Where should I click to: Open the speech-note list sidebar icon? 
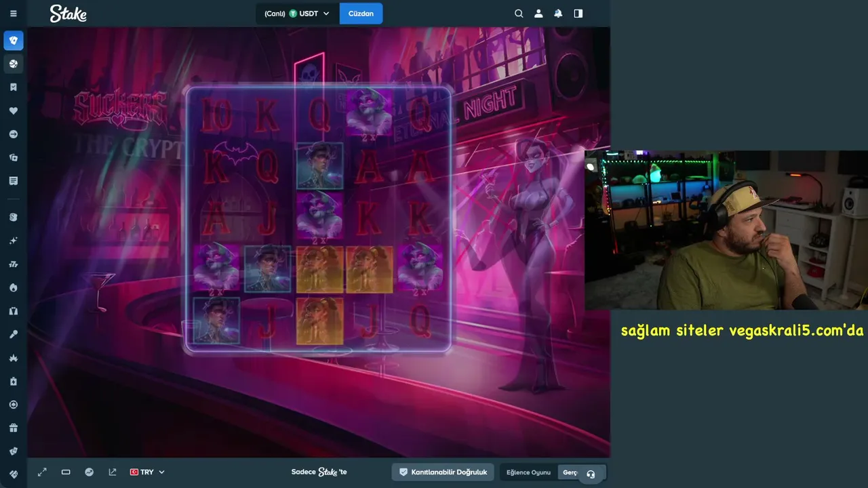[14, 181]
